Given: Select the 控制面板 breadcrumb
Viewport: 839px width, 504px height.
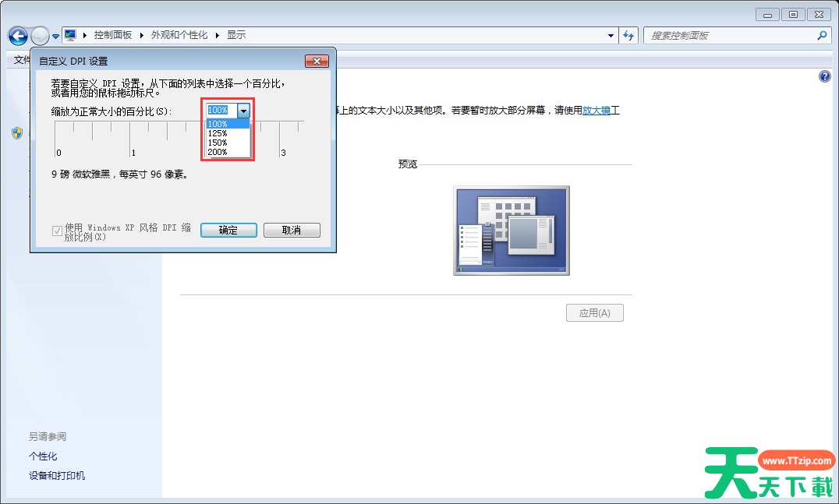Looking at the screenshot, I should point(113,35).
